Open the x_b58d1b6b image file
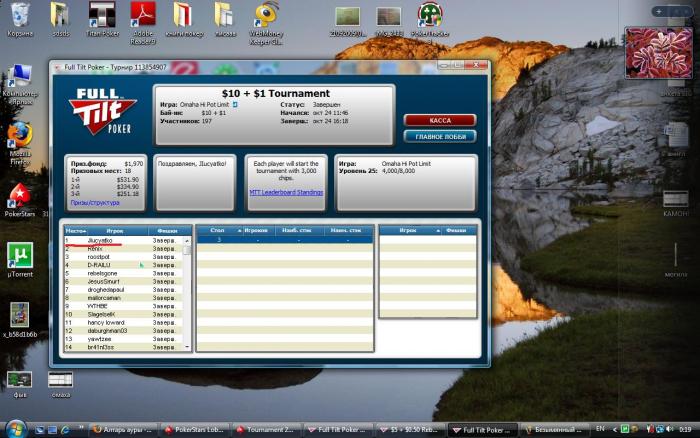The image size is (700, 438). click(20, 320)
